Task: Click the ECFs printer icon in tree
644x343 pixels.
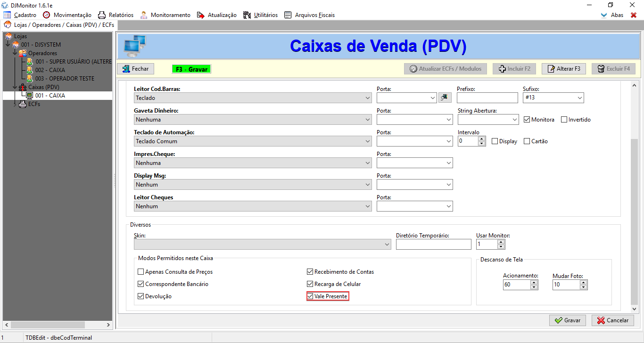Action: point(23,104)
